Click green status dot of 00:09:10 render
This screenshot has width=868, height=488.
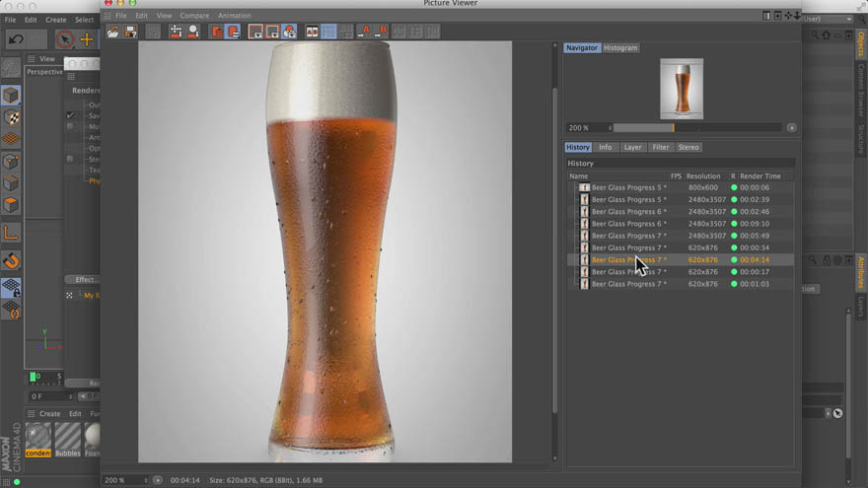[734, 224]
